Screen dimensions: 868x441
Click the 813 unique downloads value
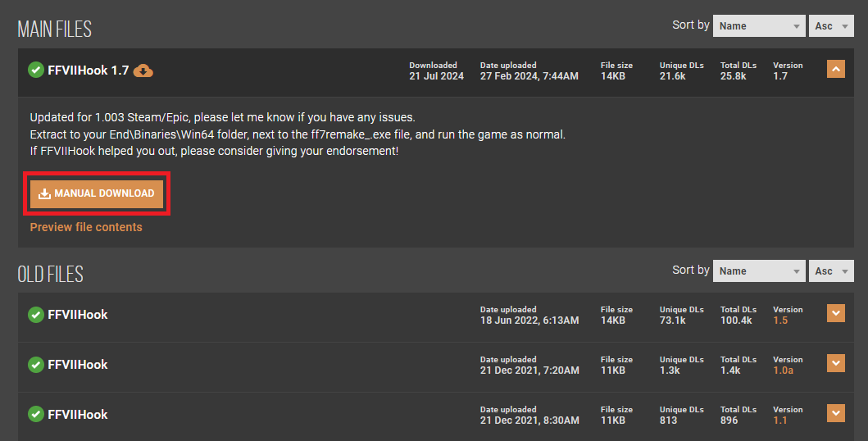[x=668, y=421]
